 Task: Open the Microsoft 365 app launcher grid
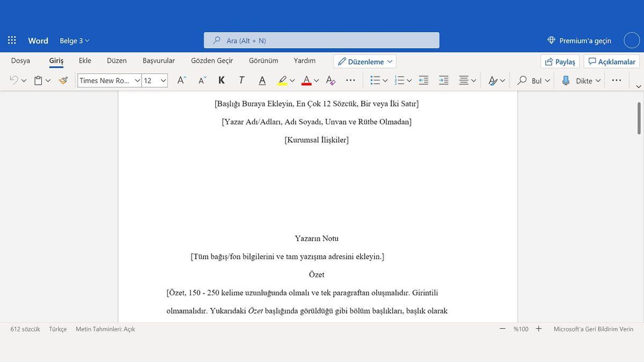(11, 40)
